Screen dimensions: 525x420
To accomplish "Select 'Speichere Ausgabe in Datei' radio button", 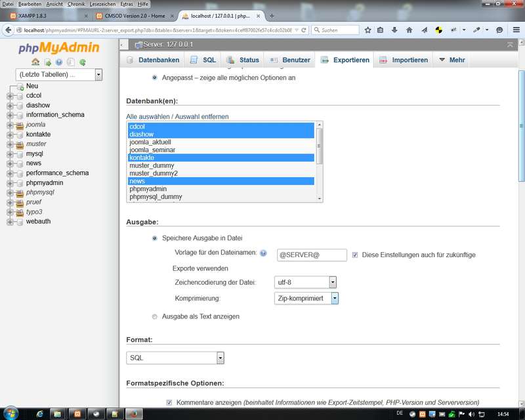I will click(155, 238).
